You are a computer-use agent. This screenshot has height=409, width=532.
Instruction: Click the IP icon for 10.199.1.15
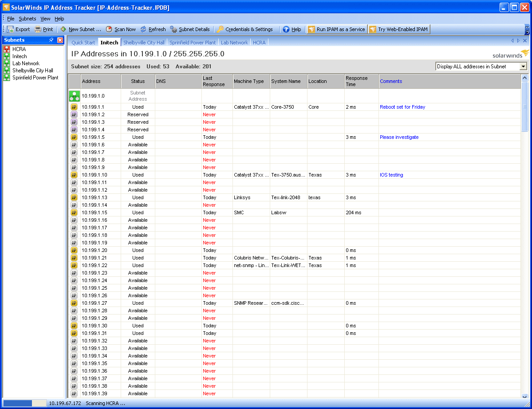point(74,212)
